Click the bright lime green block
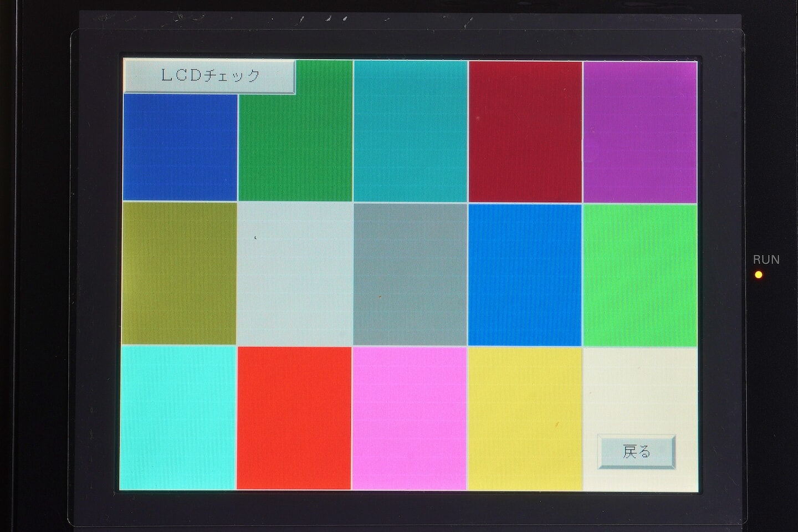 (x=640, y=274)
